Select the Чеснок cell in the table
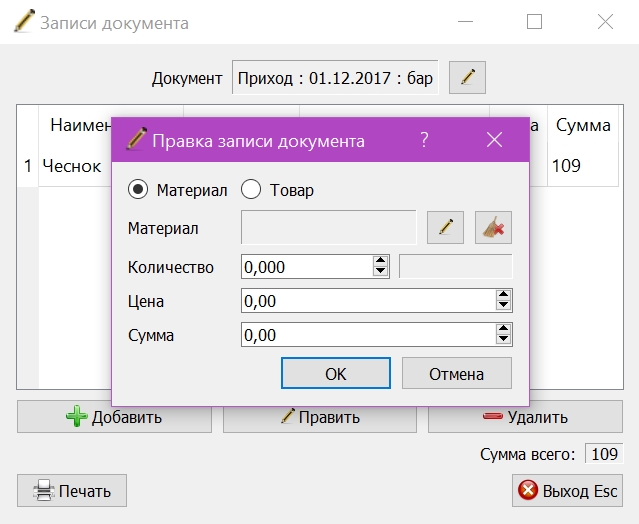The height and width of the screenshot is (524, 639). pos(75,166)
